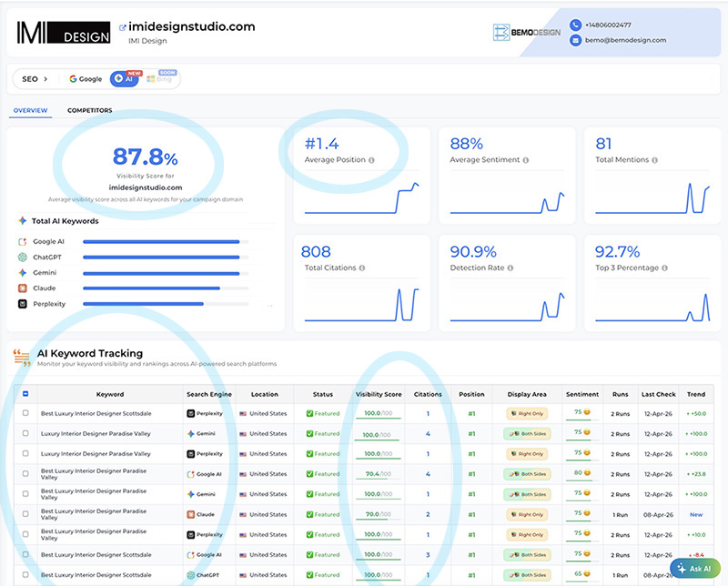Check the Best Luxury Paradise Valley Google AI row

(25, 473)
